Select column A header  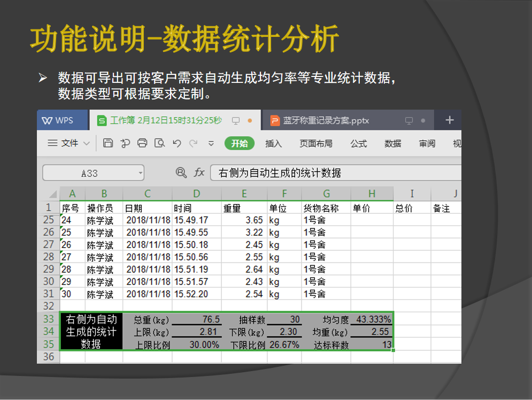coord(72,194)
